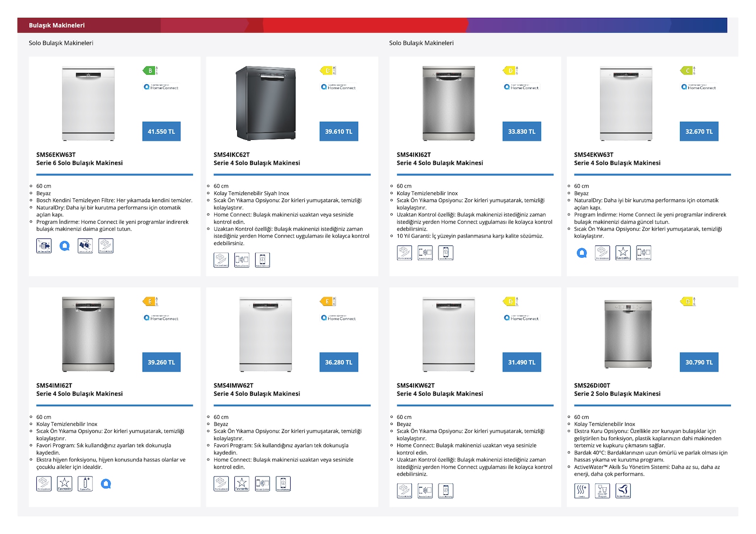Click the energy class E label on SMS4IMI62T
The image size is (756, 534).
150,301
